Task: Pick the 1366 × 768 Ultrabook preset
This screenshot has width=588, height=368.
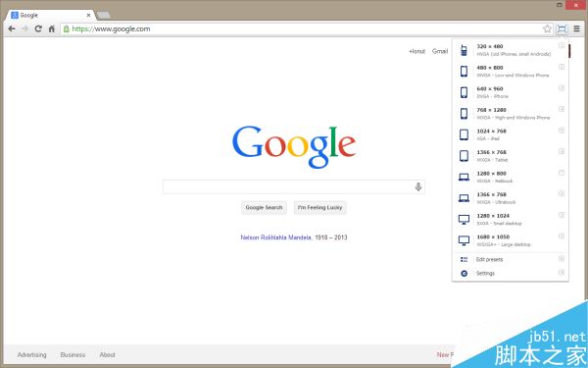Action: click(510, 198)
